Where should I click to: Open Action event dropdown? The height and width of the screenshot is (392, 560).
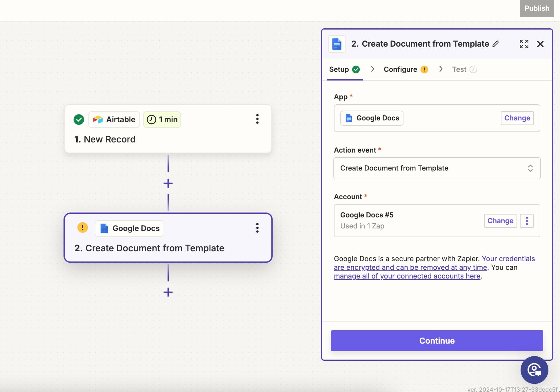coord(437,168)
